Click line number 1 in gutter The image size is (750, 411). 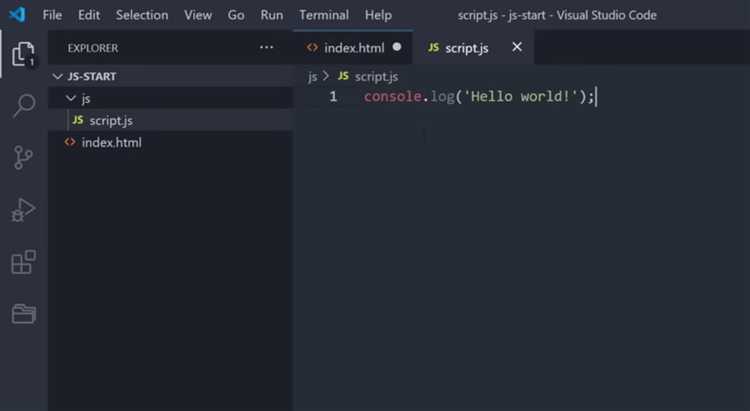coord(333,97)
